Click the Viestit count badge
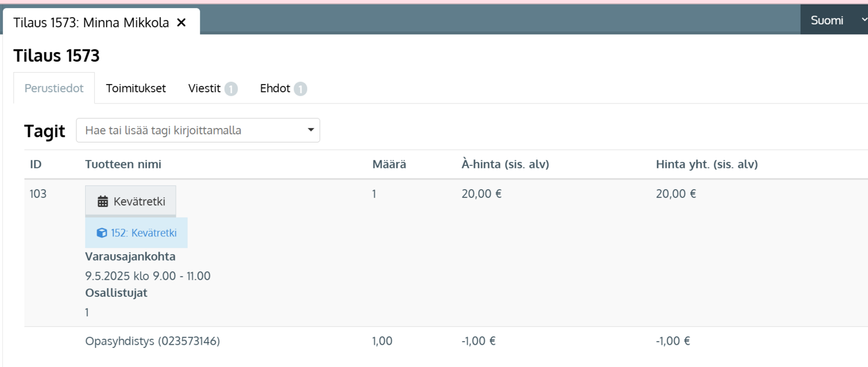This screenshot has width=868, height=367. (231, 89)
